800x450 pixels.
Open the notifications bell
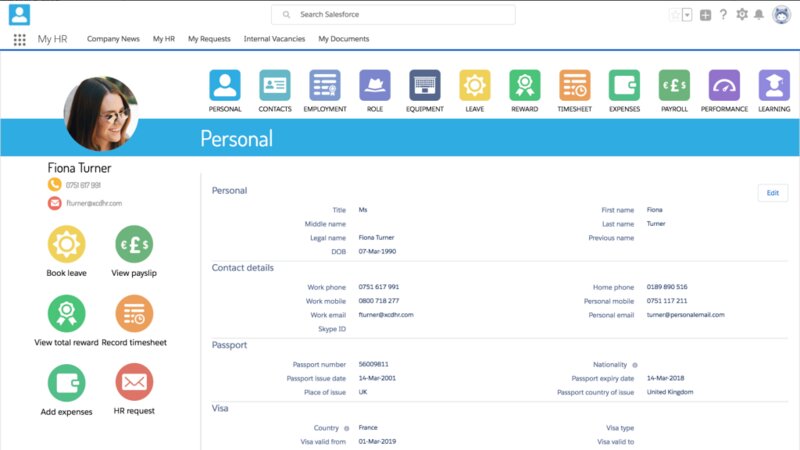click(759, 15)
